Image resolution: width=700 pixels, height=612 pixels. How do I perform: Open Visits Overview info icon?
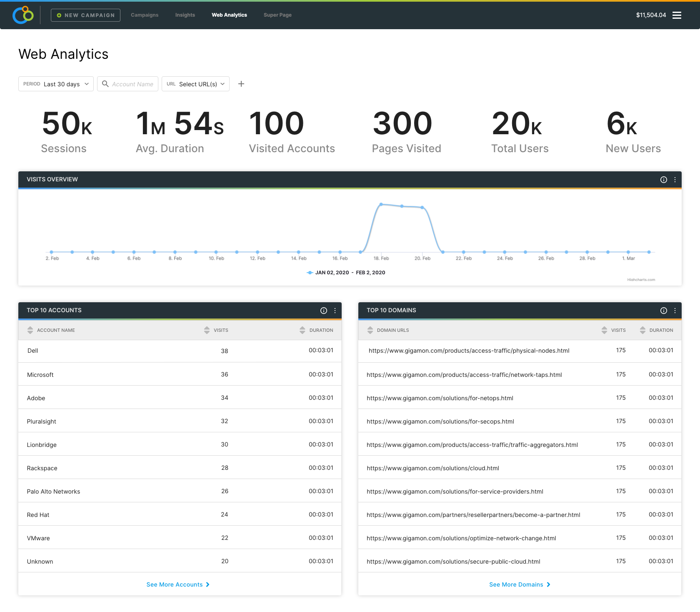click(664, 180)
